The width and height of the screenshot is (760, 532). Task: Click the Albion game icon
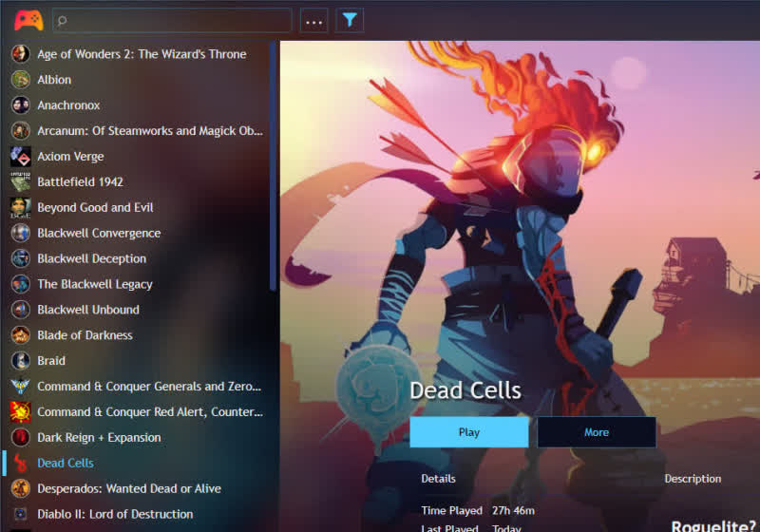tap(20, 80)
